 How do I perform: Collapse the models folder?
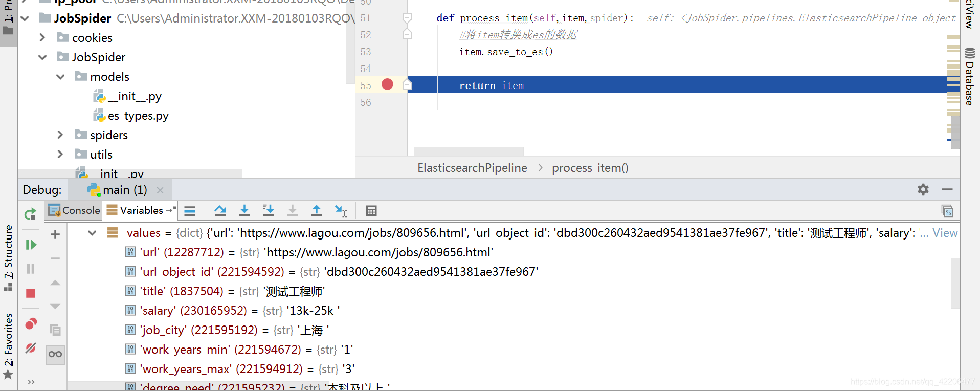pos(60,77)
